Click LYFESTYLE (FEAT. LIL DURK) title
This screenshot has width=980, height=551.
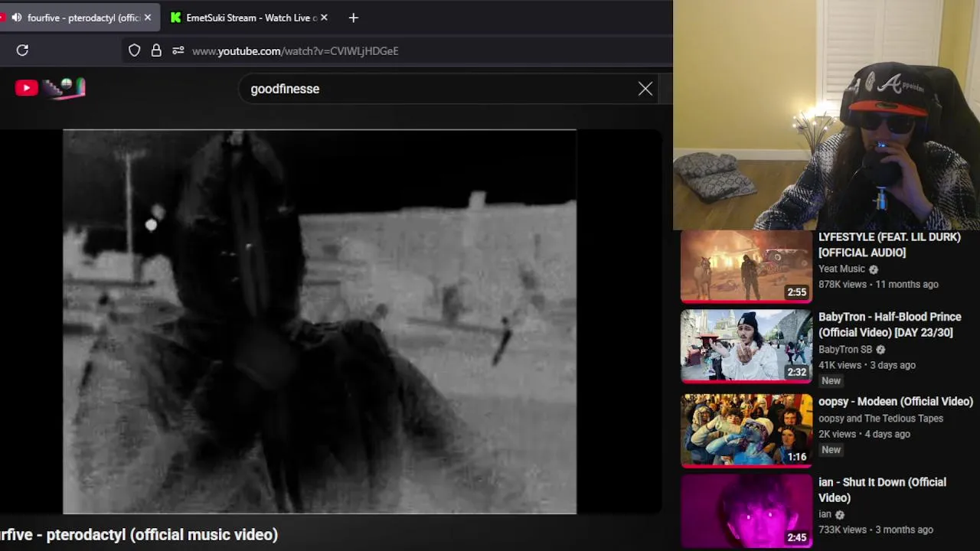[890, 245]
